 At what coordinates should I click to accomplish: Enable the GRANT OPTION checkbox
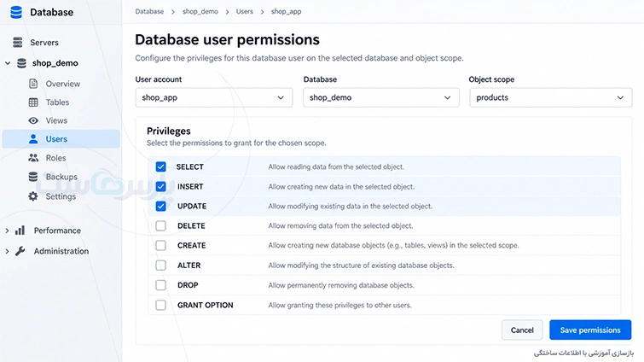click(160, 305)
